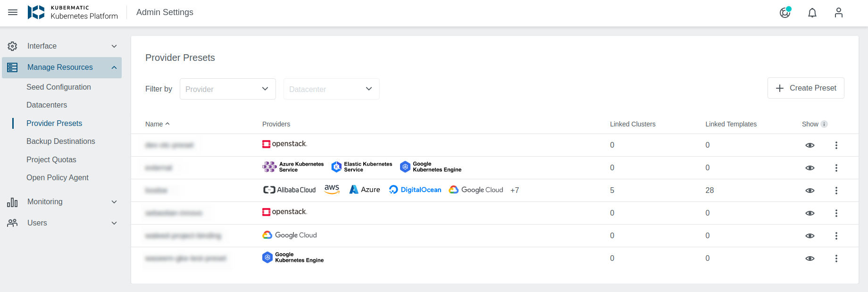Toggle visibility eye for first openstack preset

click(x=810, y=145)
